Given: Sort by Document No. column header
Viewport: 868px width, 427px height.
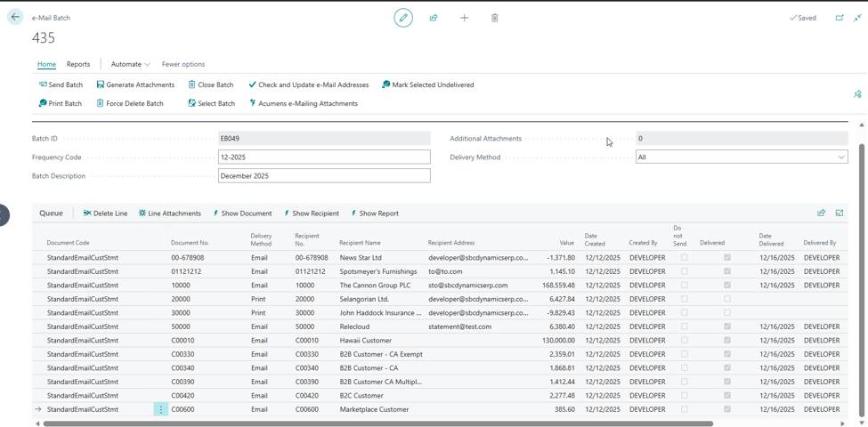Looking at the screenshot, I should (x=190, y=243).
